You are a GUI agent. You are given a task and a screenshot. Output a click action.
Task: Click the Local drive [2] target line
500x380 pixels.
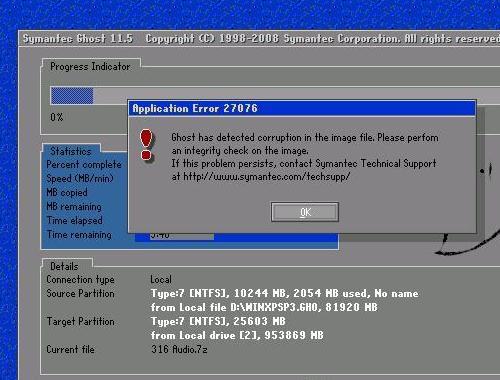click(x=237, y=335)
